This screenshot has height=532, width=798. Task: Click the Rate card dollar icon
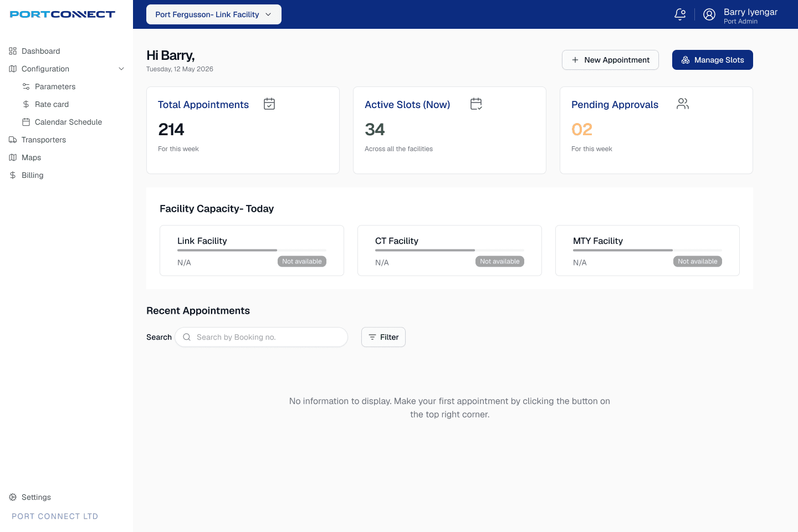[26, 104]
